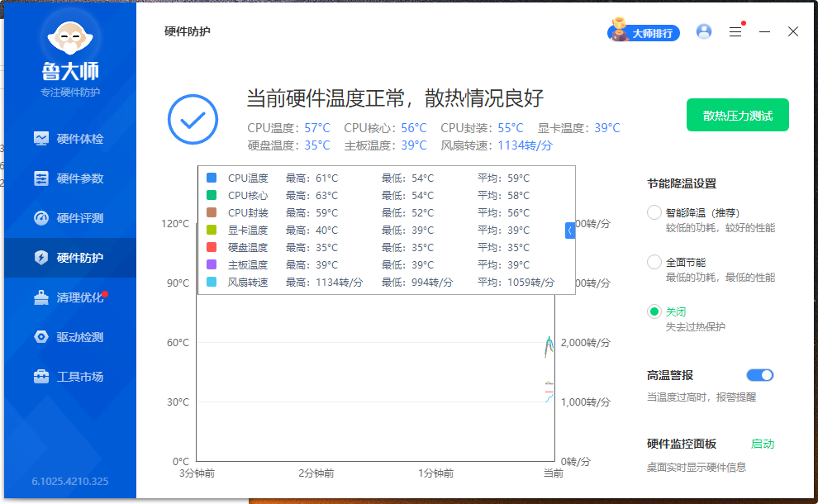Image resolution: width=818 pixels, height=504 pixels.
Task: Click the 硬件参数 list icon
Action: (x=41, y=178)
